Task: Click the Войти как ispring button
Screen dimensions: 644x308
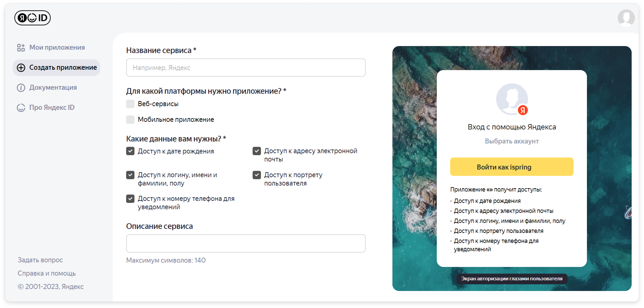Action: 512,167
